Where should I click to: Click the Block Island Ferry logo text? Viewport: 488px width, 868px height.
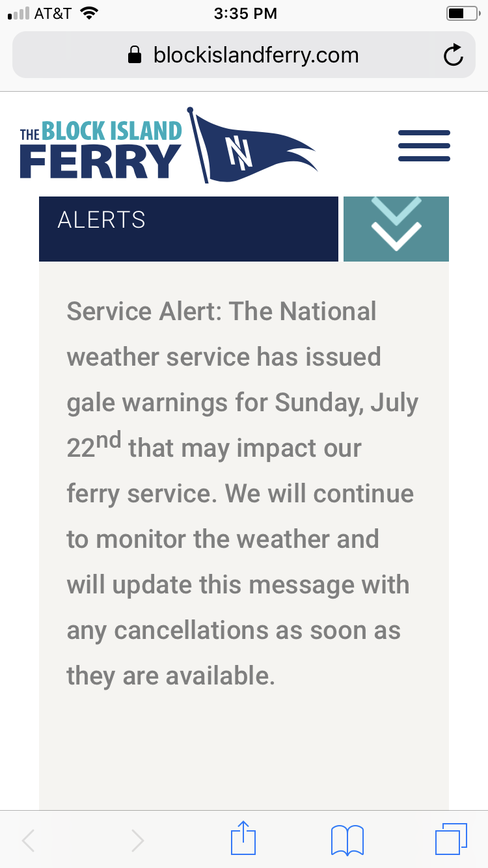[101, 150]
